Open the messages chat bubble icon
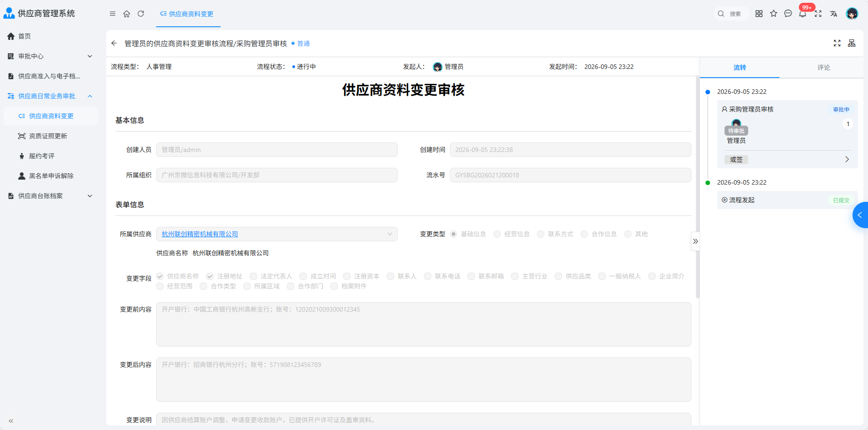The height and width of the screenshot is (430, 868). pyautogui.click(x=788, y=14)
